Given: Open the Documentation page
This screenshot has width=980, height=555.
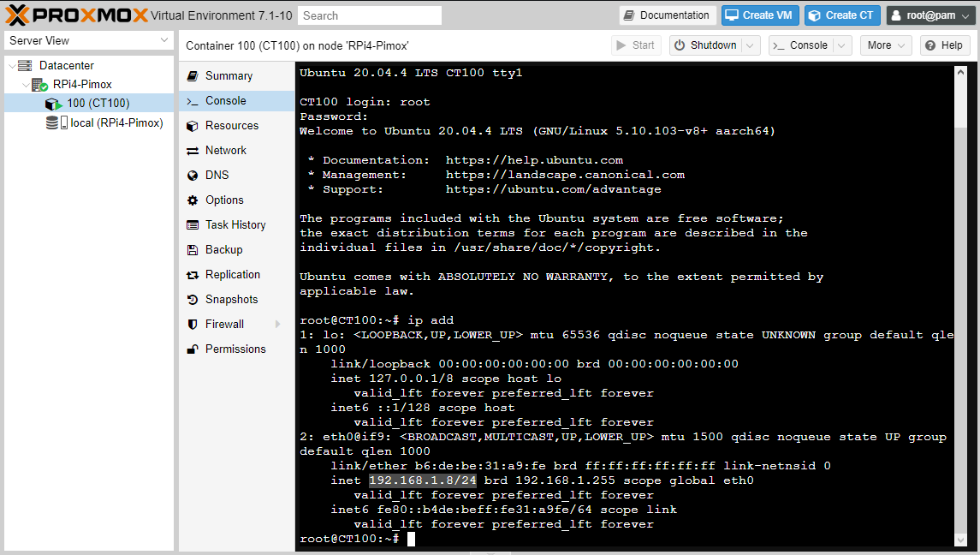Looking at the screenshot, I should point(667,15).
